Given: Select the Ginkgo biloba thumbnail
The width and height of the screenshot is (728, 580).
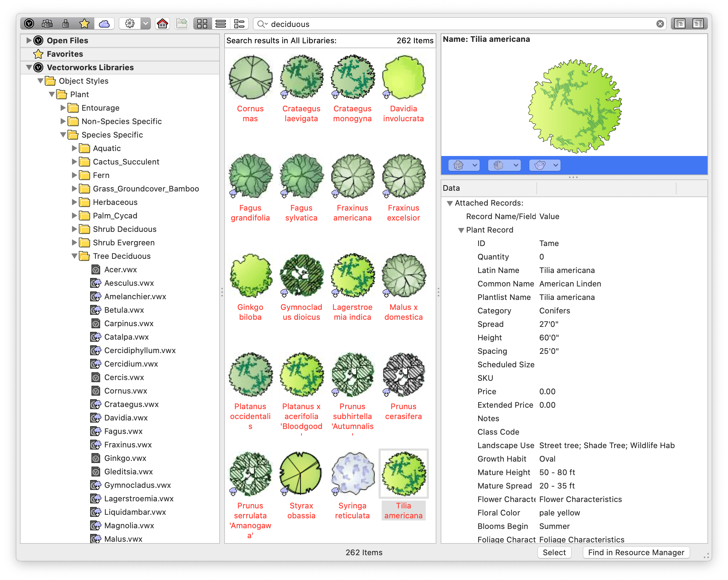Looking at the screenshot, I should click(250, 275).
